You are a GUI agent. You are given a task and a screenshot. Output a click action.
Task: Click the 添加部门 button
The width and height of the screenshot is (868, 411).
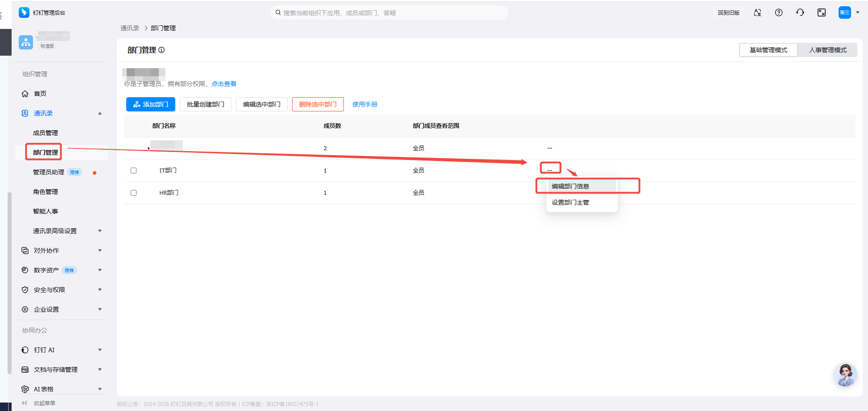(x=151, y=104)
